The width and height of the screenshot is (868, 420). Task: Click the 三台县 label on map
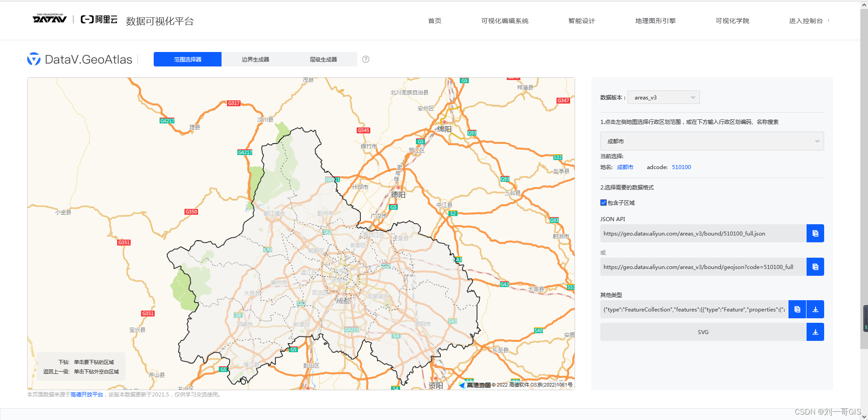point(513,193)
